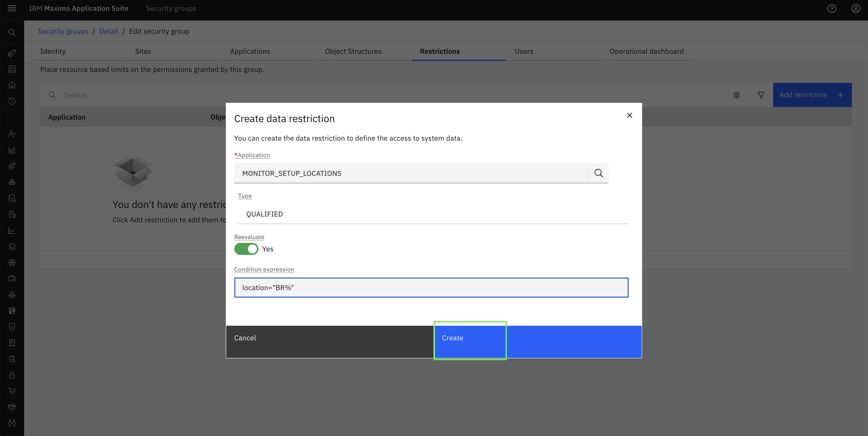Open the recent history clock icon
The height and width of the screenshot is (436, 868).
tap(12, 101)
